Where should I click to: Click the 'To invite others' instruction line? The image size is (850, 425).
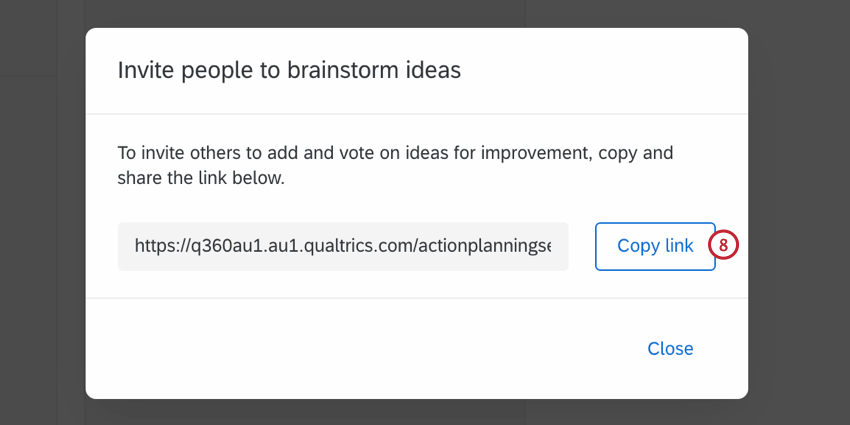point(395,153)
